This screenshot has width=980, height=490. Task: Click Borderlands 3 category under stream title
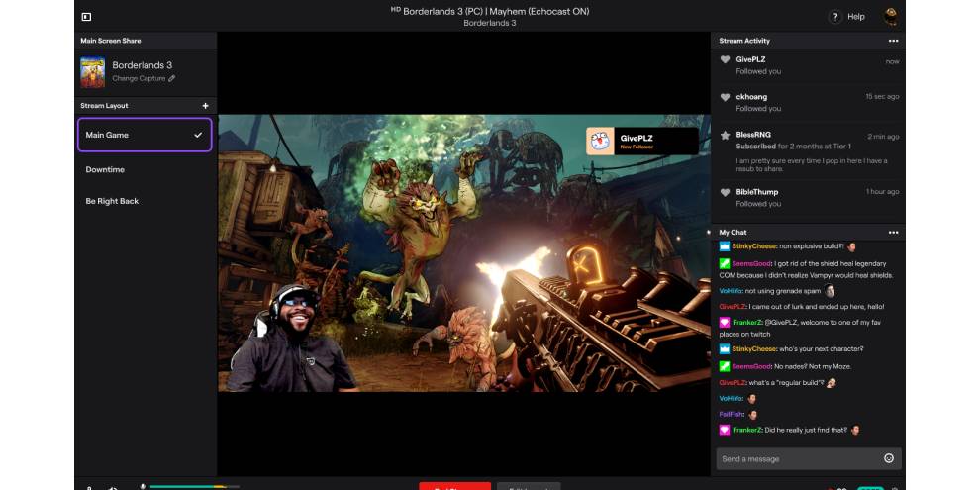click(489, 23)
